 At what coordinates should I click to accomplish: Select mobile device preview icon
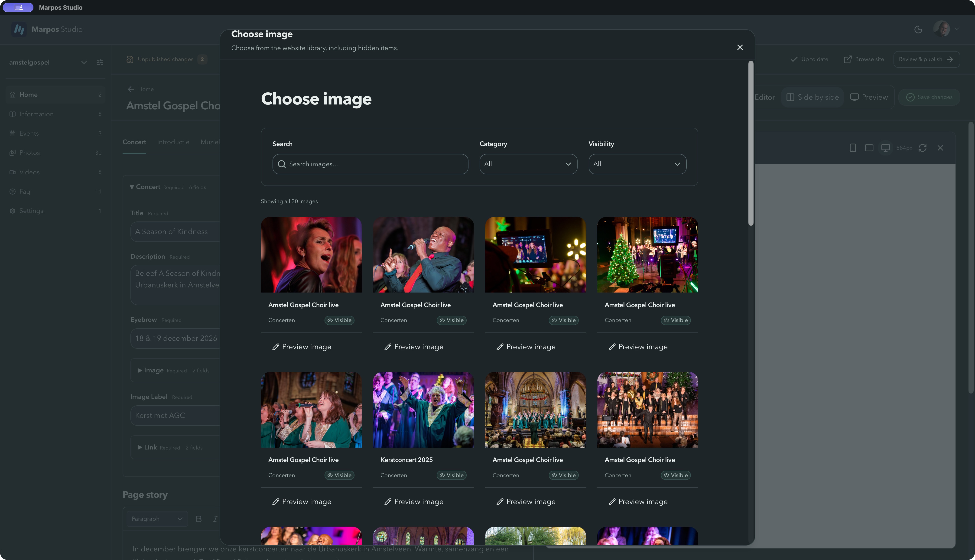click(x=853, y=148)
